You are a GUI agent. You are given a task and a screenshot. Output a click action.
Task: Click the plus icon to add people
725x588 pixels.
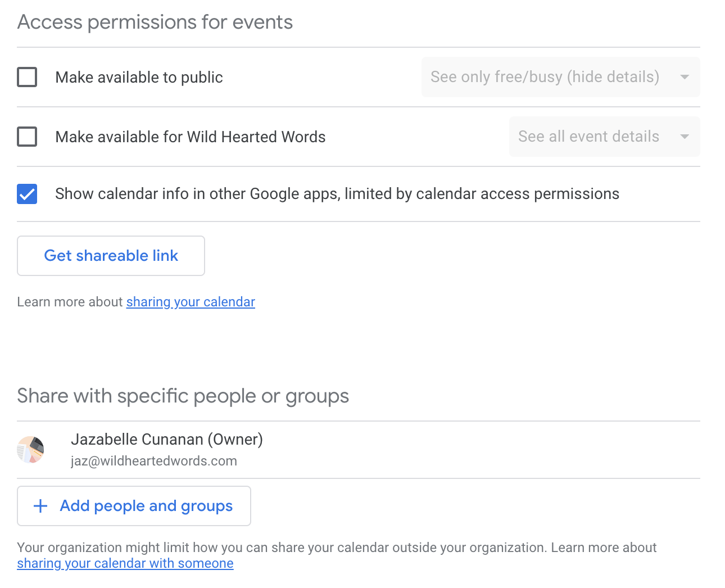(40, 505)
